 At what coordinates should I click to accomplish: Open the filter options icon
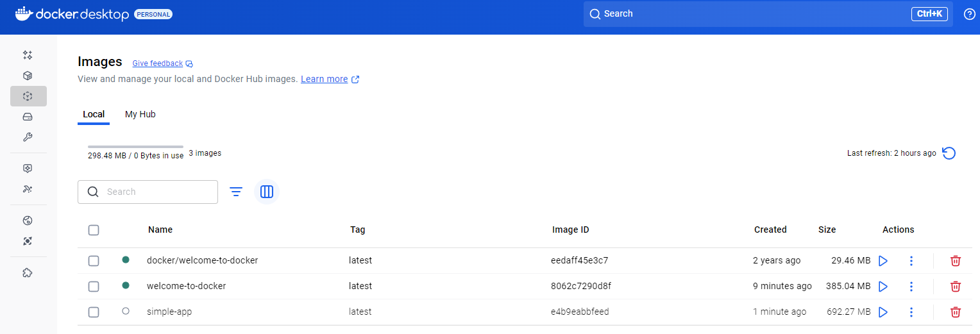click(x=236, y=192)
